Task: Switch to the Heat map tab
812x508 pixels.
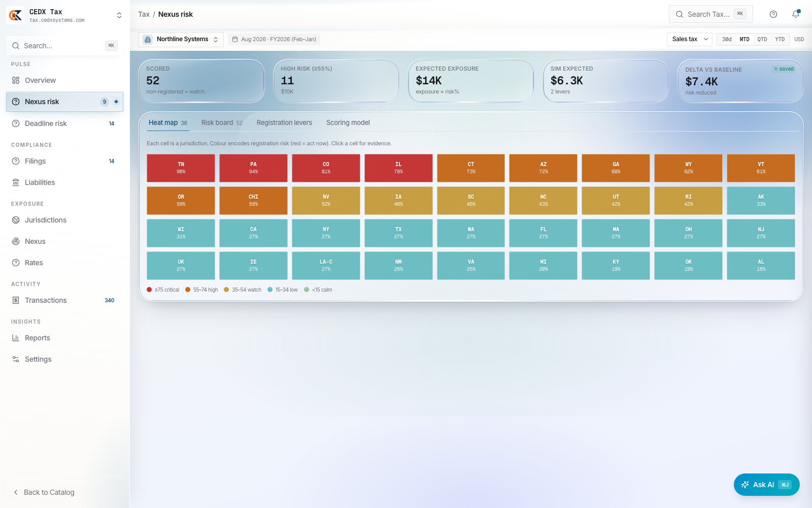Action: [168, 122]
